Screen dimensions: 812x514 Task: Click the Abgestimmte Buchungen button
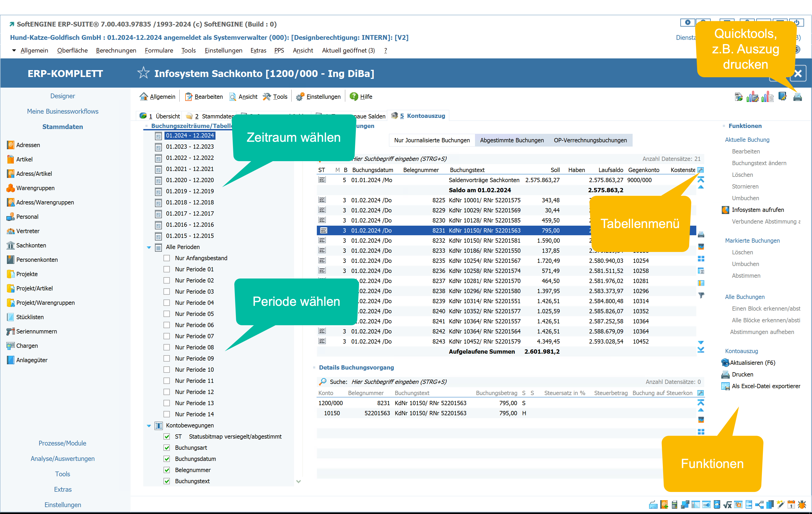(x=512, y=140)
